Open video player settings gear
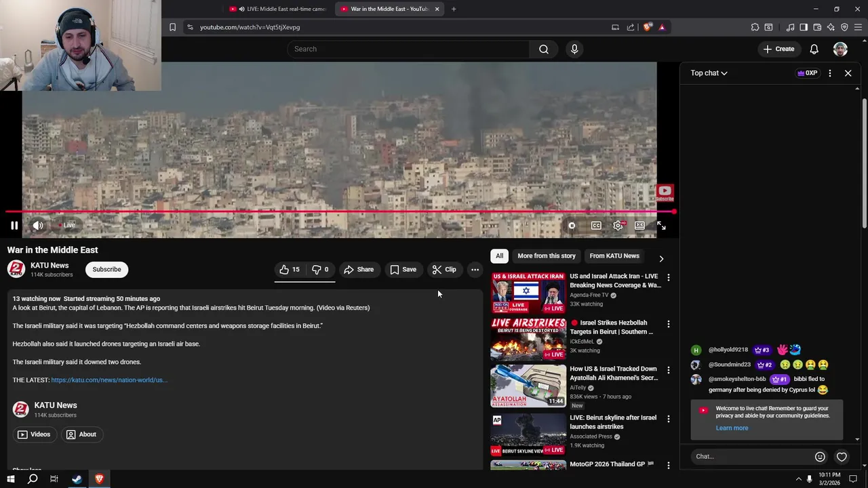 [618, 226]
